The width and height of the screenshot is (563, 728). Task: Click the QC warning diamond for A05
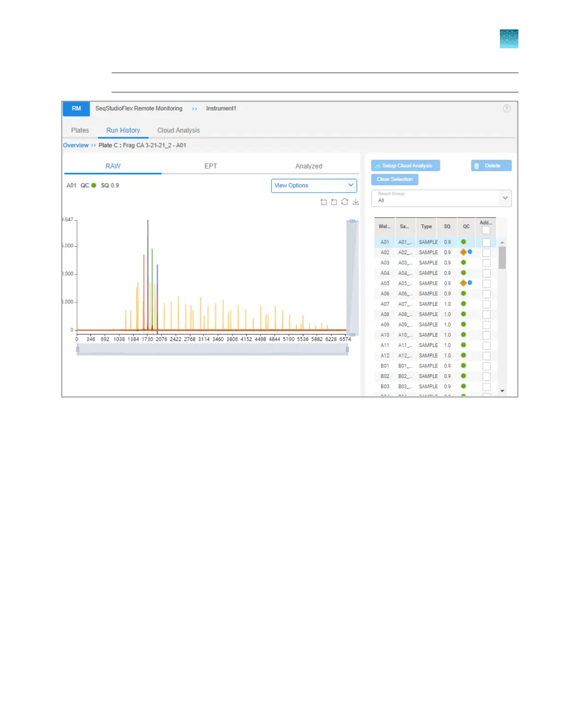point(463,283)
